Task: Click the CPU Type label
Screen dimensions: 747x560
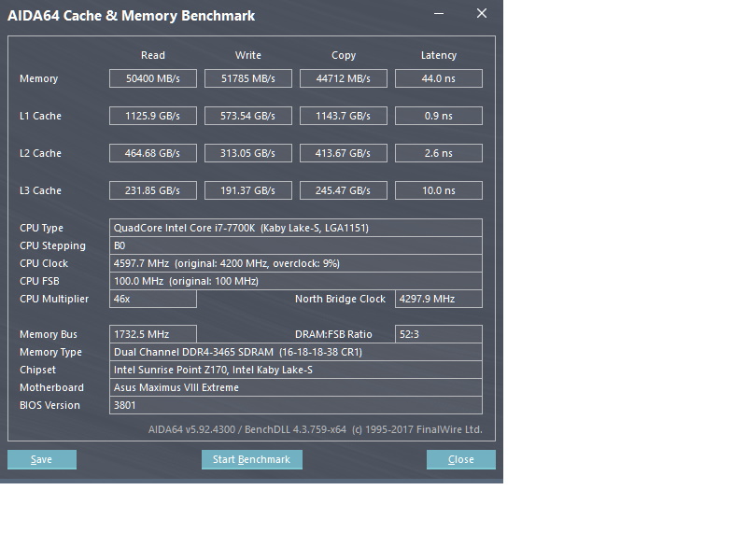Action: tap(41, 228)
